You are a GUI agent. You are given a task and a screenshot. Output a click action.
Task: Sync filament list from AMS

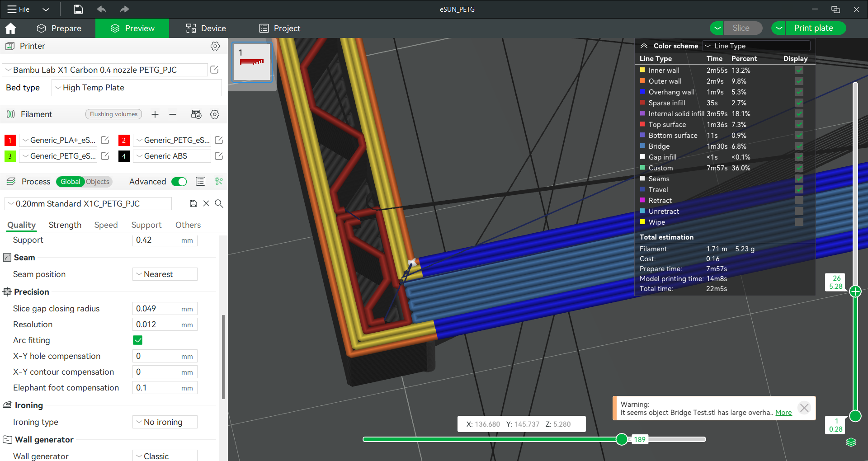(x=196, y=114)
